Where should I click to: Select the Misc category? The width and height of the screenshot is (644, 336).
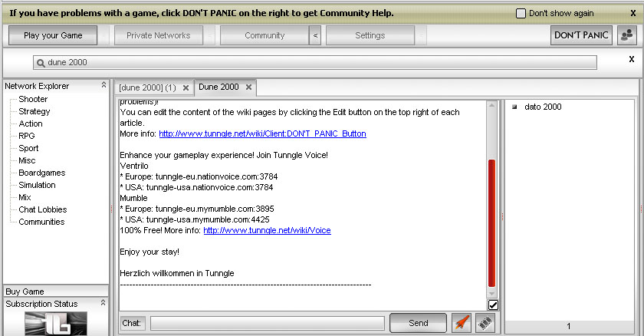pos(27,160)
